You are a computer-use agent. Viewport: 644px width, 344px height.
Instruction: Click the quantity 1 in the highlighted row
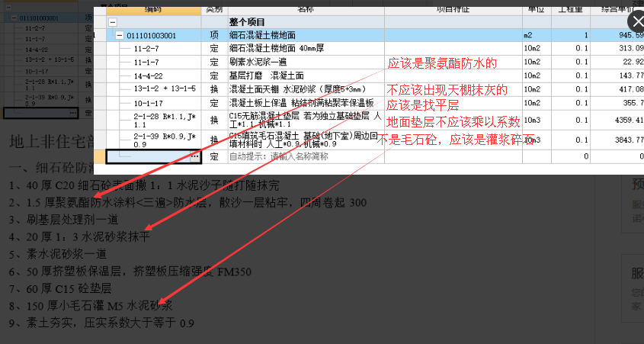click(571, 36)
